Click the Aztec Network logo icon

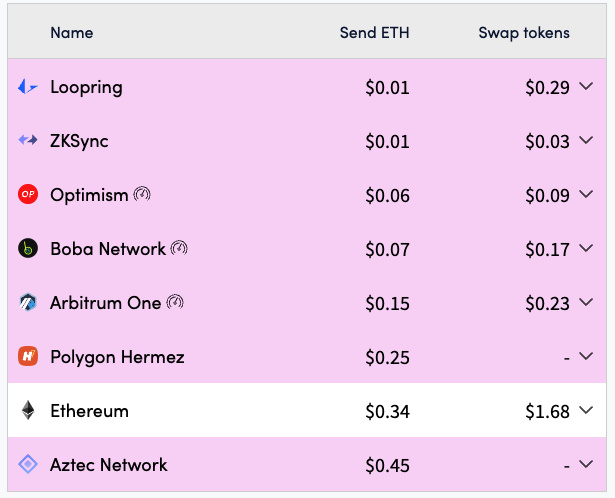point(28,464)
